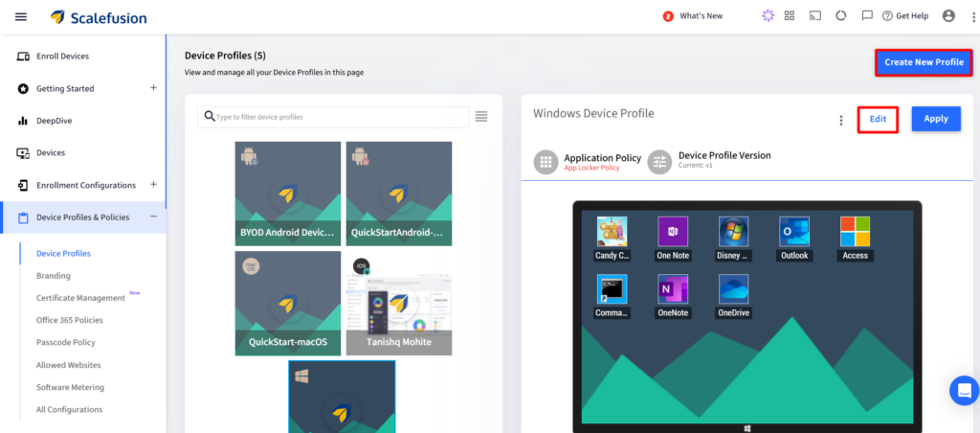Expand Enrollment Configurations plus icon
Screen dimensions: 980x433
pyautogui.click(x=153, y=185)
